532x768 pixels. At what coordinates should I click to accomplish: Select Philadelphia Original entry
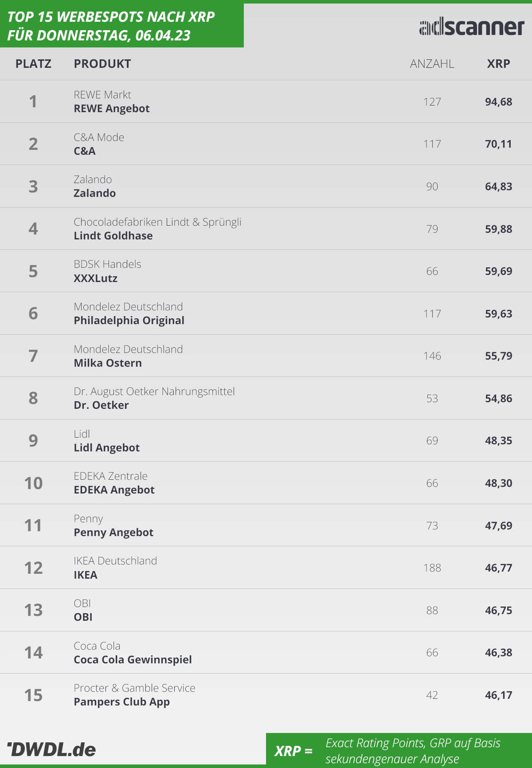click(x=129, y=321)
